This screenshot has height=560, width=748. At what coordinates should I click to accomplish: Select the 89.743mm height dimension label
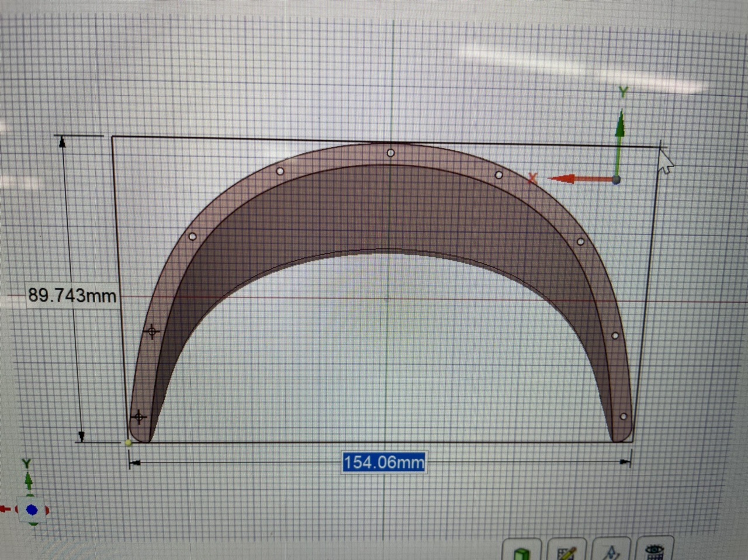(72, 295)
